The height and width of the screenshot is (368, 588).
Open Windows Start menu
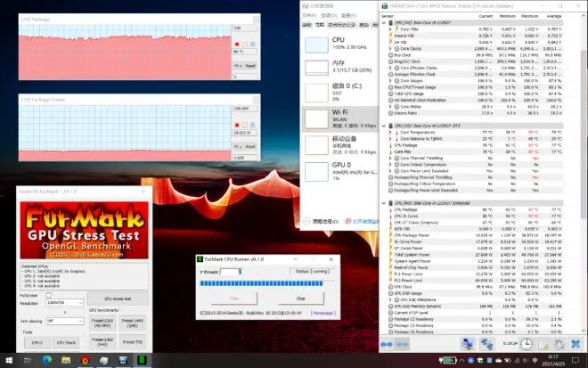(x=9, y=361)
